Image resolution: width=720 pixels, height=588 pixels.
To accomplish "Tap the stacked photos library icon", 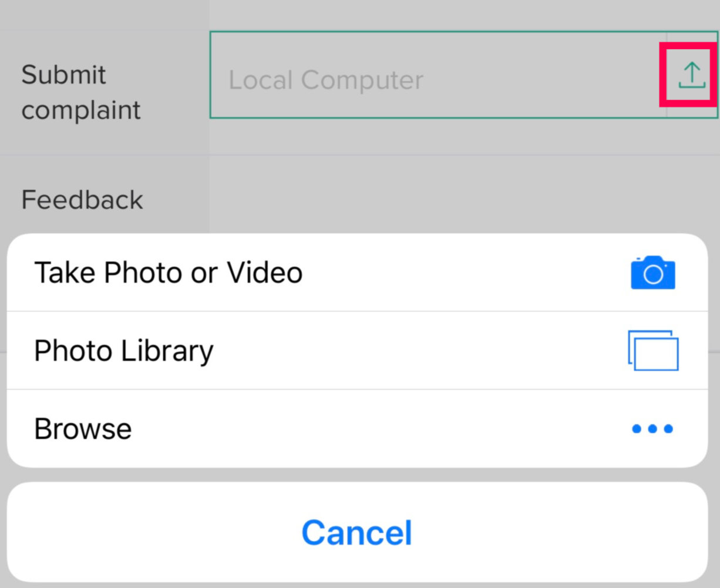I will (x=652, y=351).
